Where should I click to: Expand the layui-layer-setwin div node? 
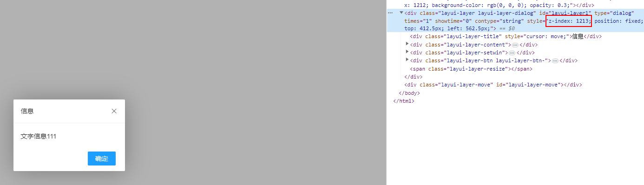(x=407, y=52)
